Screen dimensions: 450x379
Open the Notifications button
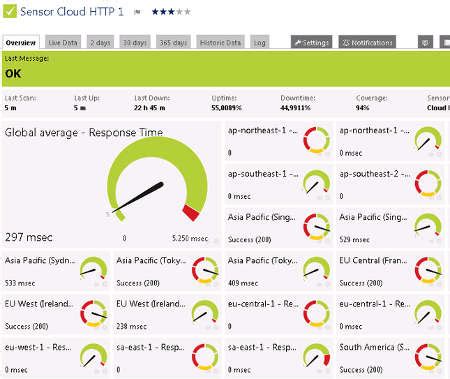click(x=367, y=42)
